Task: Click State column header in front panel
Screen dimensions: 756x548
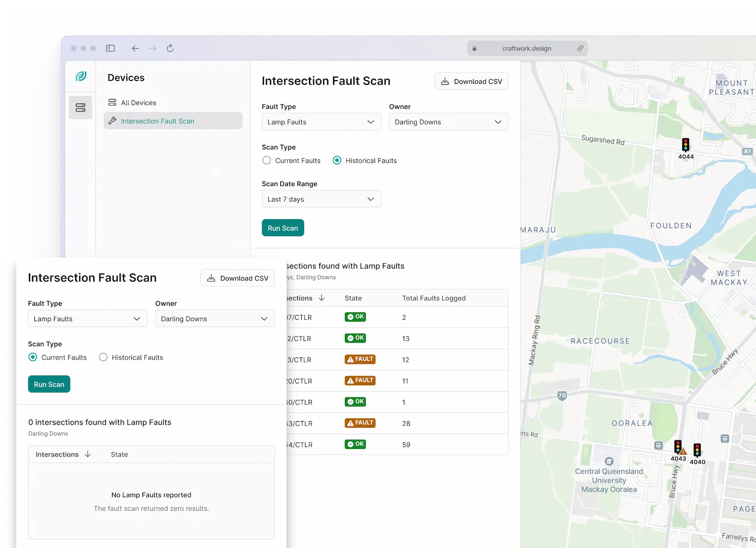Action: pos(119,454)
